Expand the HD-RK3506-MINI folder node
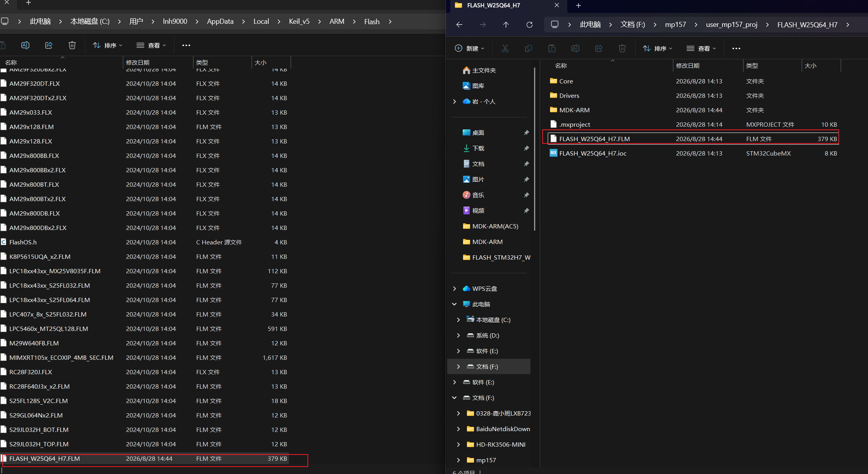868x474 pixels. coord(458,444)
